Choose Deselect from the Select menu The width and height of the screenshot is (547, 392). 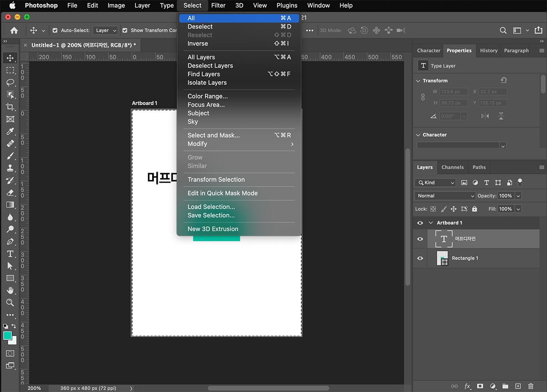pyautogui.click(x=239, y=27)
